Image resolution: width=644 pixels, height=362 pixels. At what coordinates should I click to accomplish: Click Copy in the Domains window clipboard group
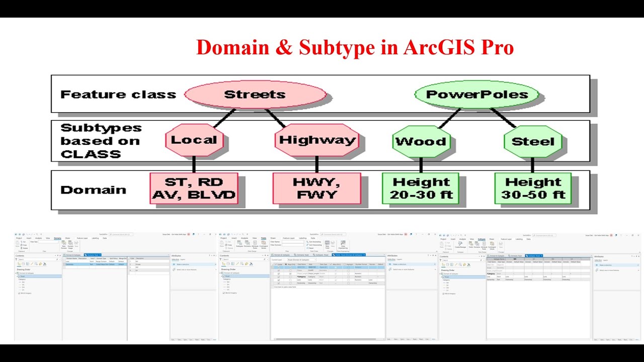tap(24, 245)
